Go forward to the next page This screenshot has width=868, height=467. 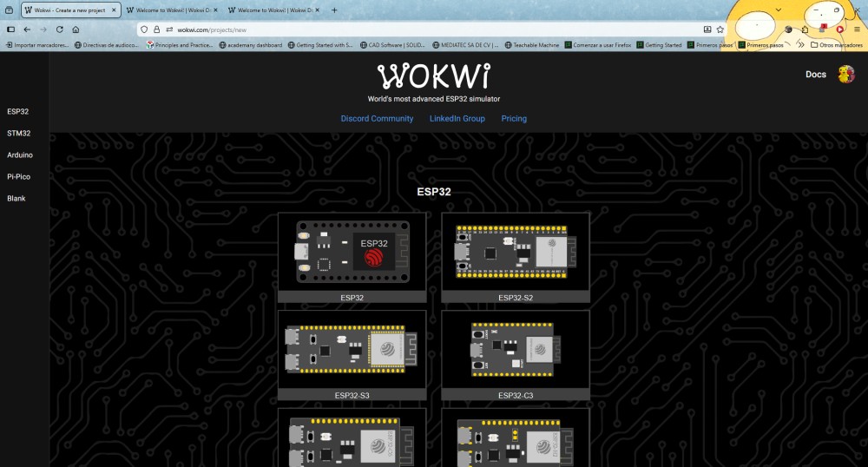[x=43, y=30]
